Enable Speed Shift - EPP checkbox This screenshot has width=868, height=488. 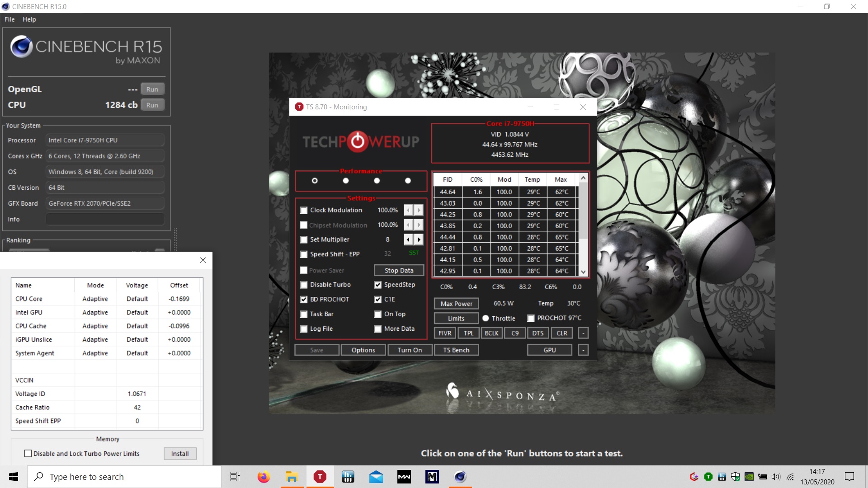click(304, 254)
